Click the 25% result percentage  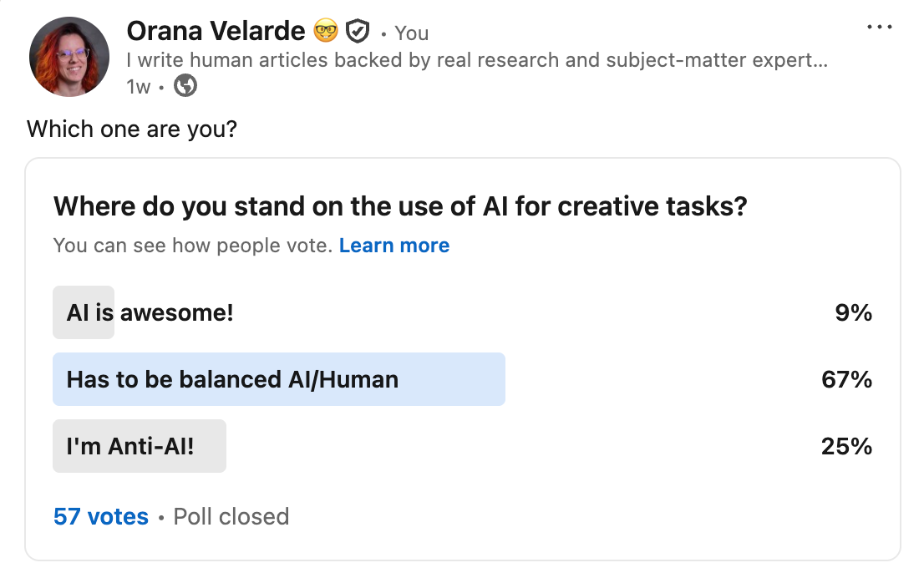click(x=846, y=446)
